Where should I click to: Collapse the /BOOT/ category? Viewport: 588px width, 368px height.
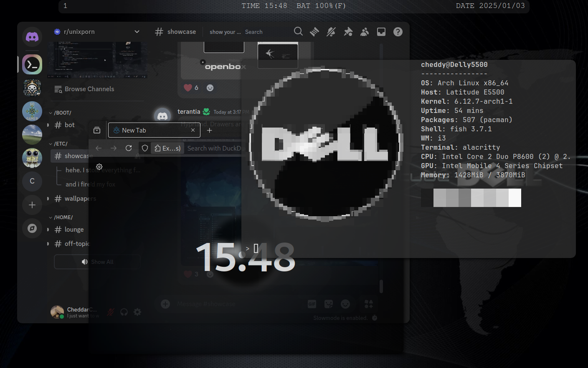pos(60,113)
